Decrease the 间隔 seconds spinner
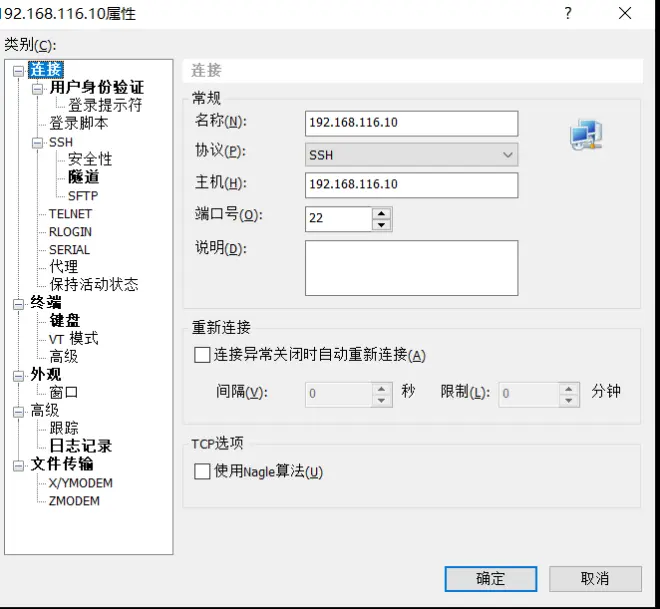660x609 pixels. [381, 401]
